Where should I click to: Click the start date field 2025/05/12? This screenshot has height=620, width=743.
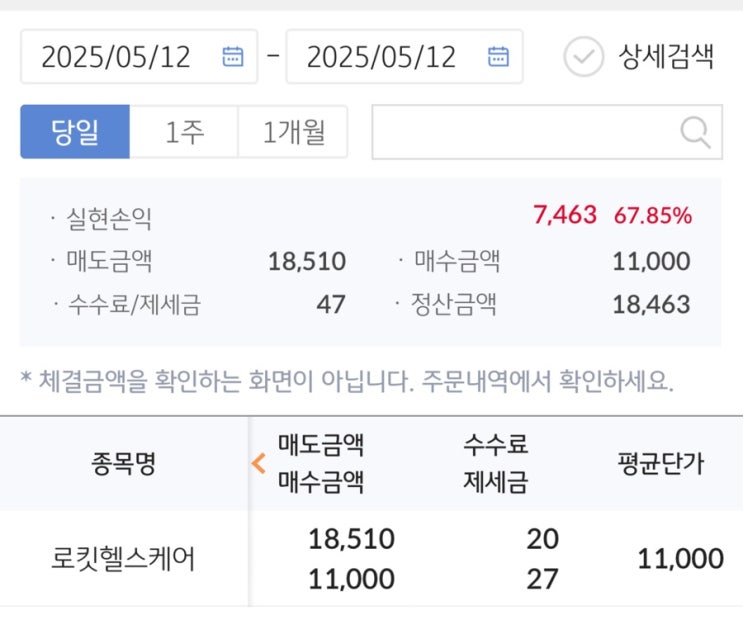116,56
